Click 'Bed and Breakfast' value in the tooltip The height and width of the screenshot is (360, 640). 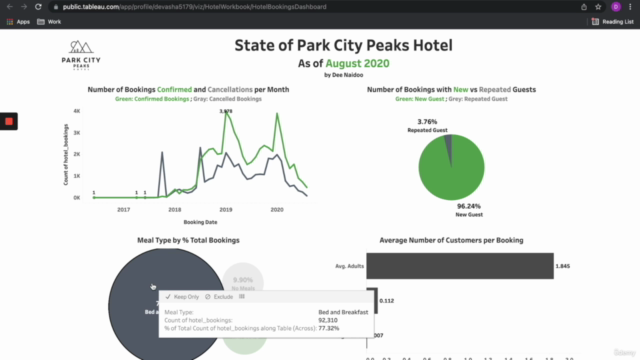pyautogui.click(x=343, y=312)
